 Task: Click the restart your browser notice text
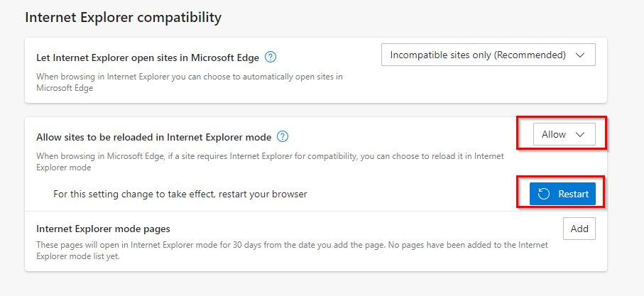[180, 194]
